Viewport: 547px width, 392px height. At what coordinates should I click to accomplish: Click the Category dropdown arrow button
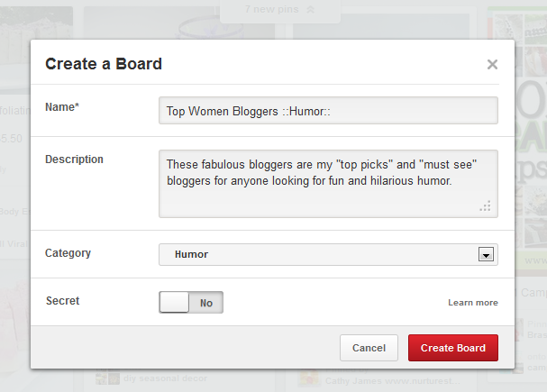pyautogui.click(x=486, y=255)
